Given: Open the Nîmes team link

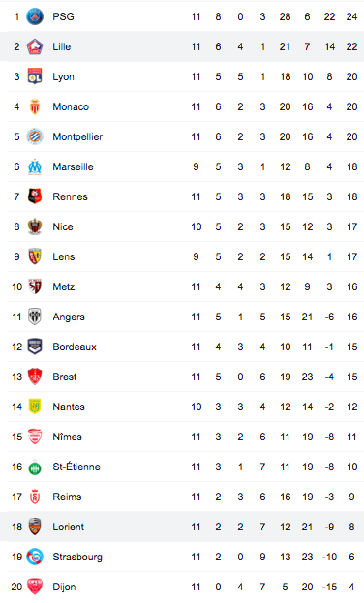Looking at the screenshot, I should tap(68, 437).
